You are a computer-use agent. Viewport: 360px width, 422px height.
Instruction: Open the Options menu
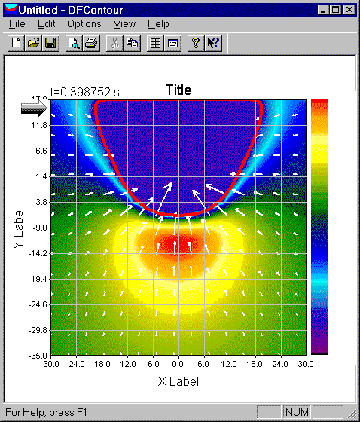tap(84, 24)
